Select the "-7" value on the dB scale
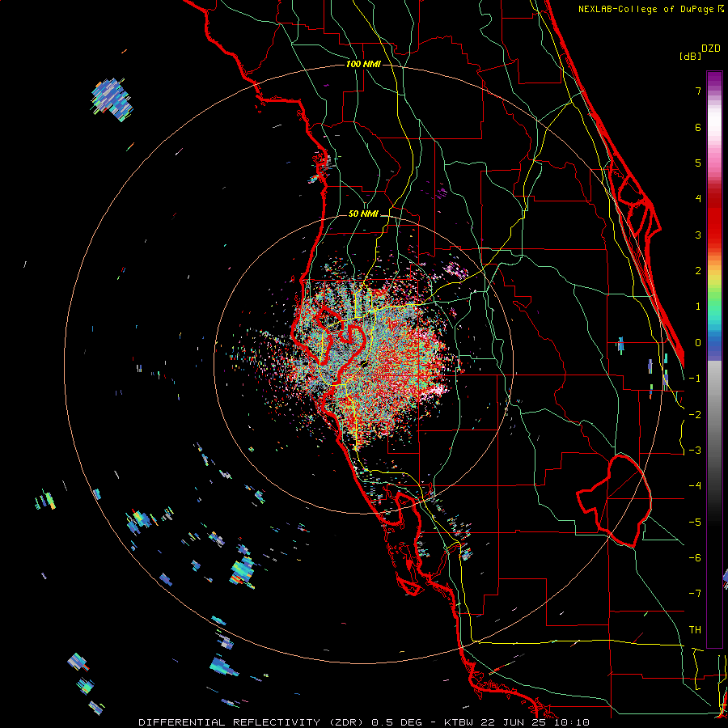 pyautogui.click(x=695, y=594)
